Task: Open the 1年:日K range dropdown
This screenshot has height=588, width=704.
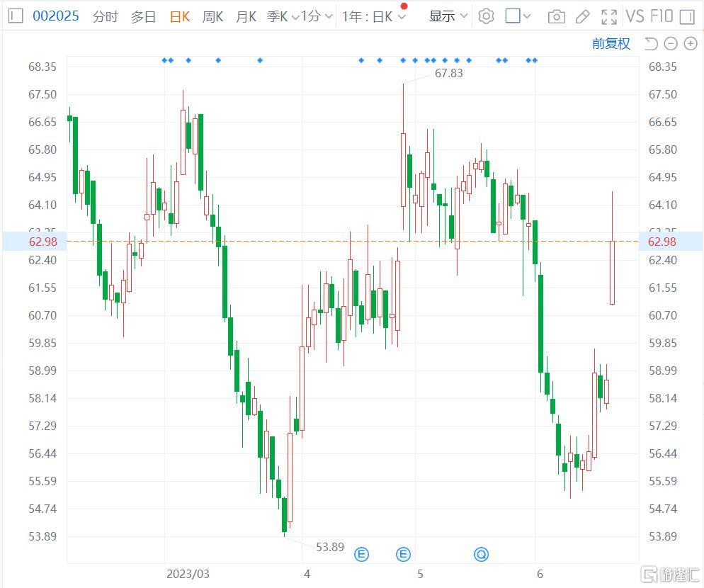Action: pos(374,16)
